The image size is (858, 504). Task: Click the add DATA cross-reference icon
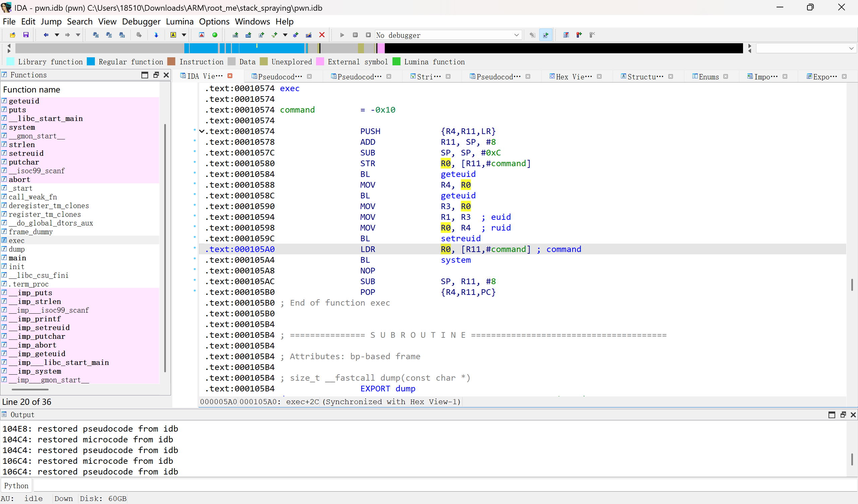(248, 35)
